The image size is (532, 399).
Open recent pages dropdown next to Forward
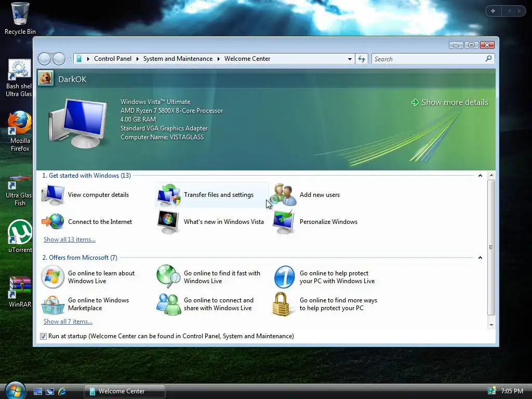tap(69, 59)
